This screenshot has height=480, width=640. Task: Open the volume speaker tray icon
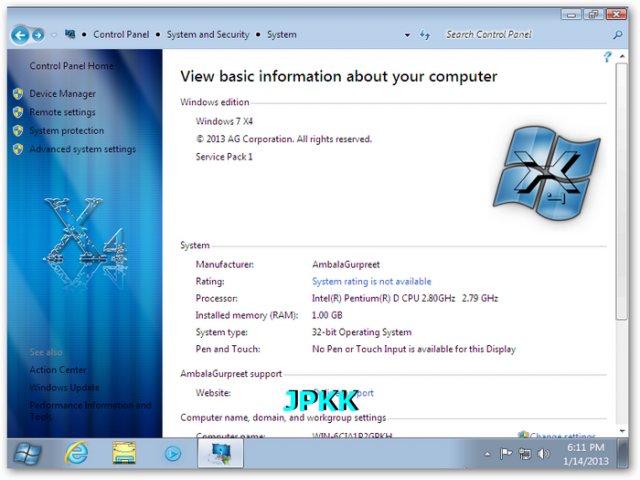coord(544,453)
